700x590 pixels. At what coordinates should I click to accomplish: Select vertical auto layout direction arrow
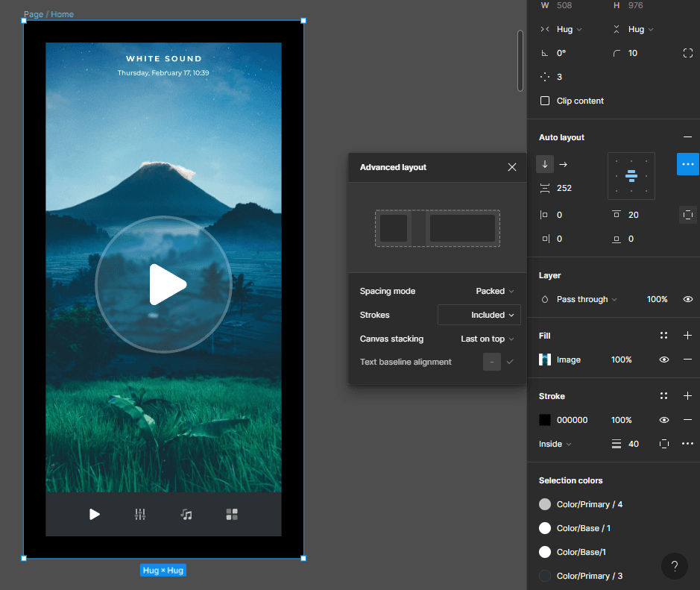tap(545, 164)
